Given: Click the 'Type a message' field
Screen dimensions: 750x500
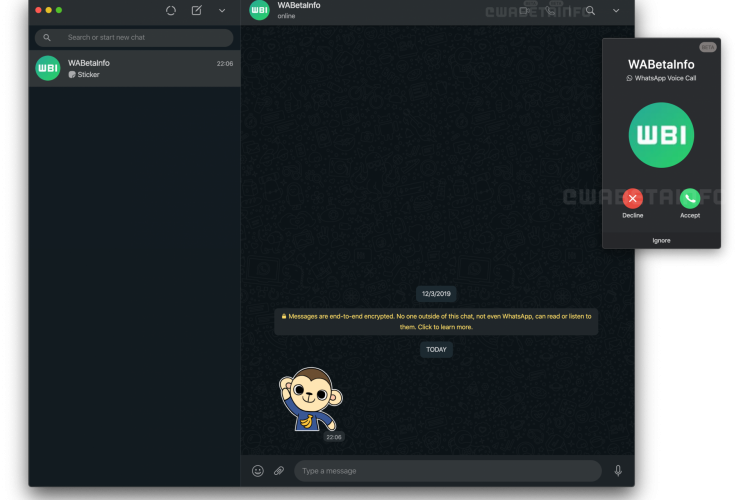Looking at the screenshot, I should point(447,471).
